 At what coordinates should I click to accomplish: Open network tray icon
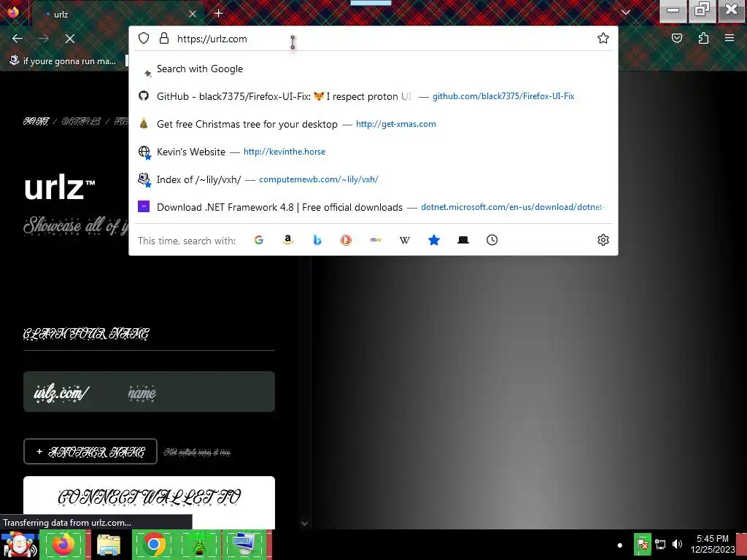(x=659, y=544)
